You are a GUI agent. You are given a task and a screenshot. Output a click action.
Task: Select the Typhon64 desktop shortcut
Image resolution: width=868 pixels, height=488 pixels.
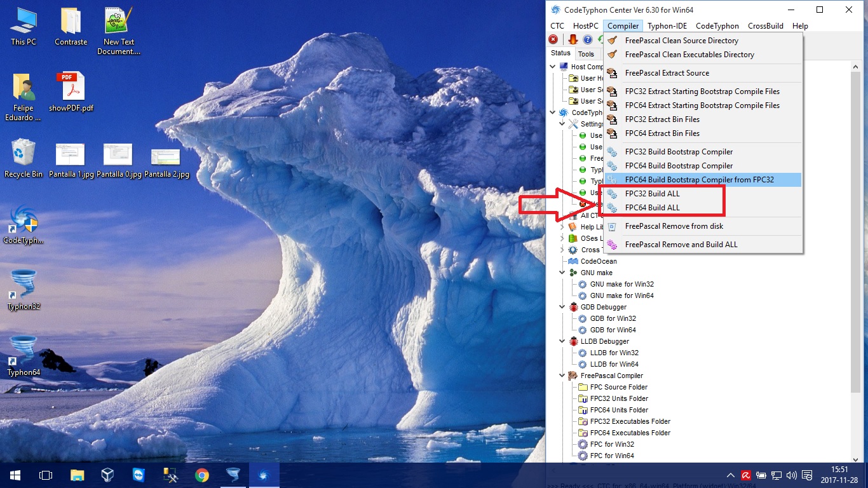(x=24, y=356)
